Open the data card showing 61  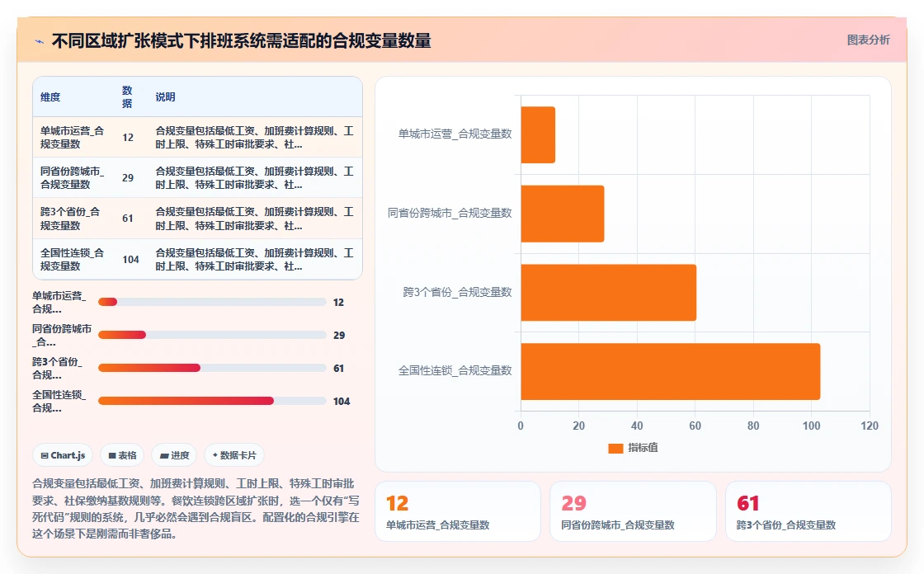click(x=808, y=511)
